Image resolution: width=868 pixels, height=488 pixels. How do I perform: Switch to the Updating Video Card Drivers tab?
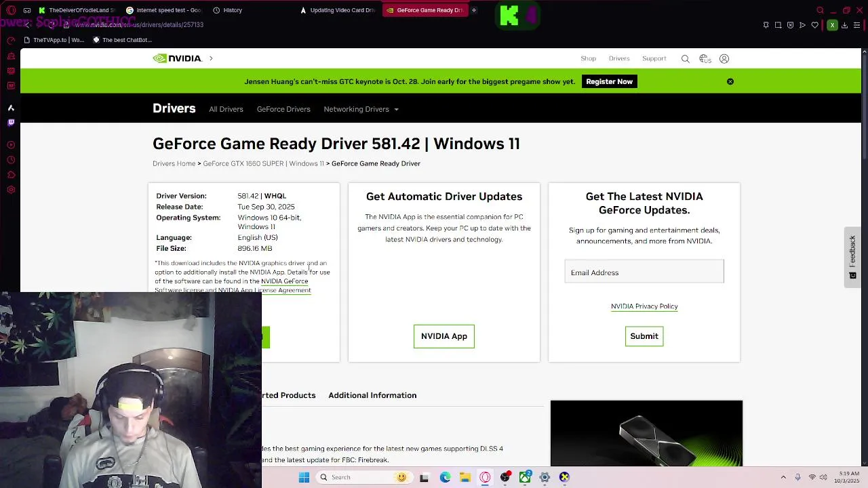[x=338, y=10]
